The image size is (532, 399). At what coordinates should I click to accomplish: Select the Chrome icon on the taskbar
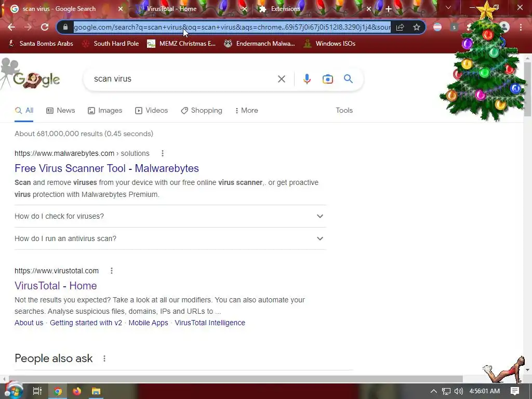(58, 391)
